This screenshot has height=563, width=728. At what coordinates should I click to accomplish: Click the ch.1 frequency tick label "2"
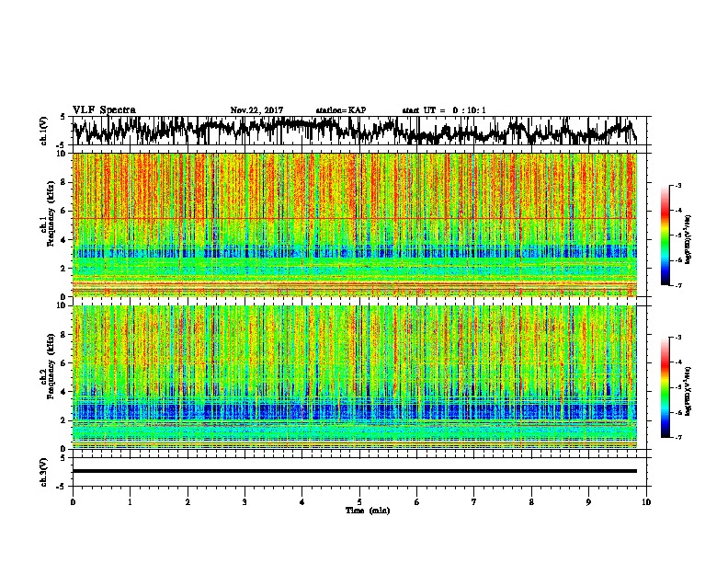[64, 268]
